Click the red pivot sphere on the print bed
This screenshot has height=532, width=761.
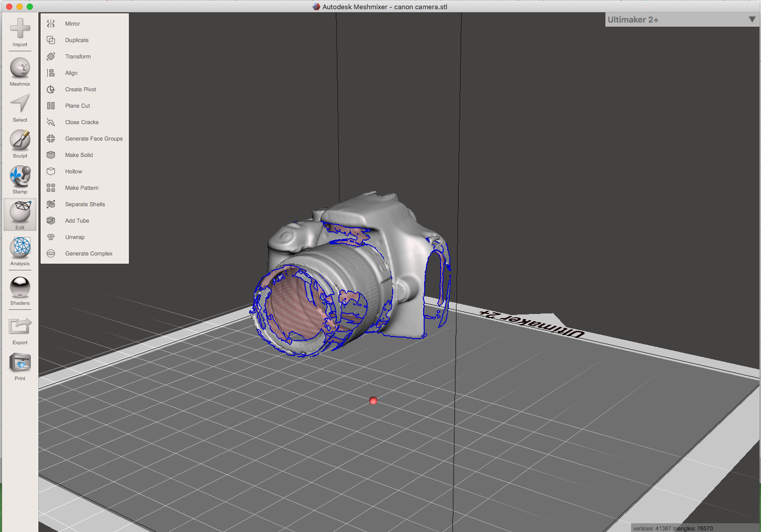pyautogui.click(x=373, y=401)
